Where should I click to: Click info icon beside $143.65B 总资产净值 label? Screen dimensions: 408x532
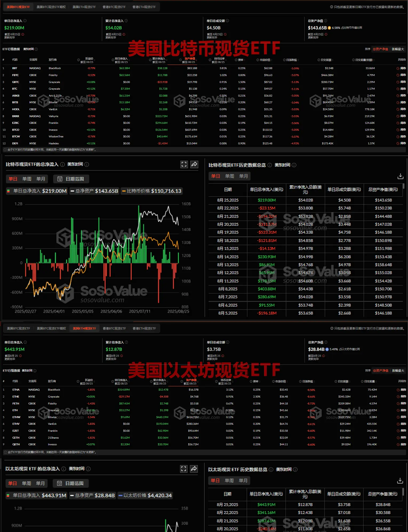point(326,21)
